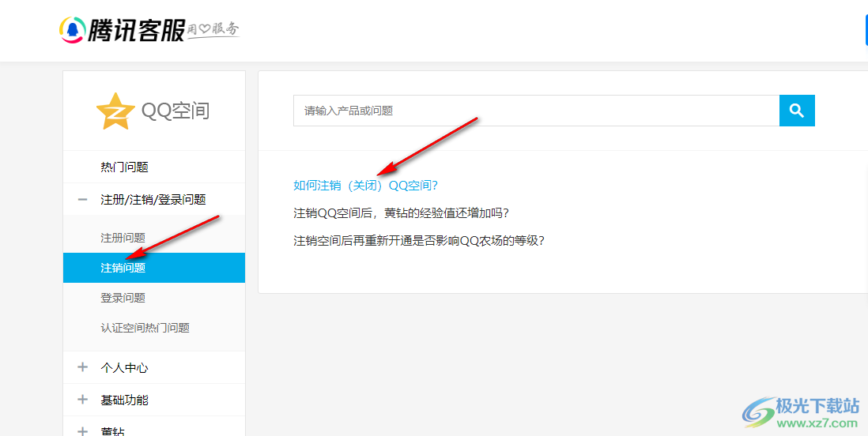Click the 基础功能 category label
Image resolution: width=868 pixels, height=436 pixels.
(x=124, y=400)
